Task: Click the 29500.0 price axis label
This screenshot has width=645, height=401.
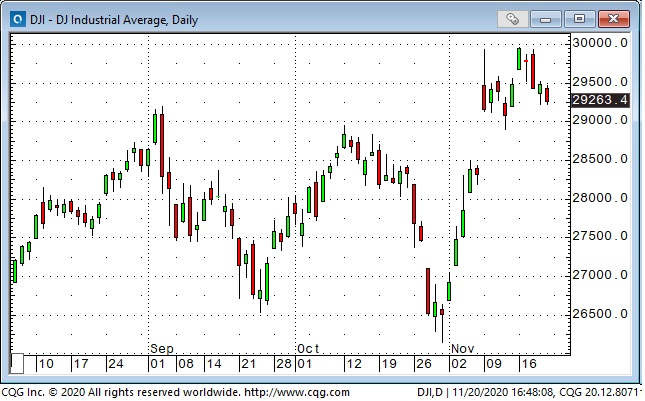Action: click(600, 82)
